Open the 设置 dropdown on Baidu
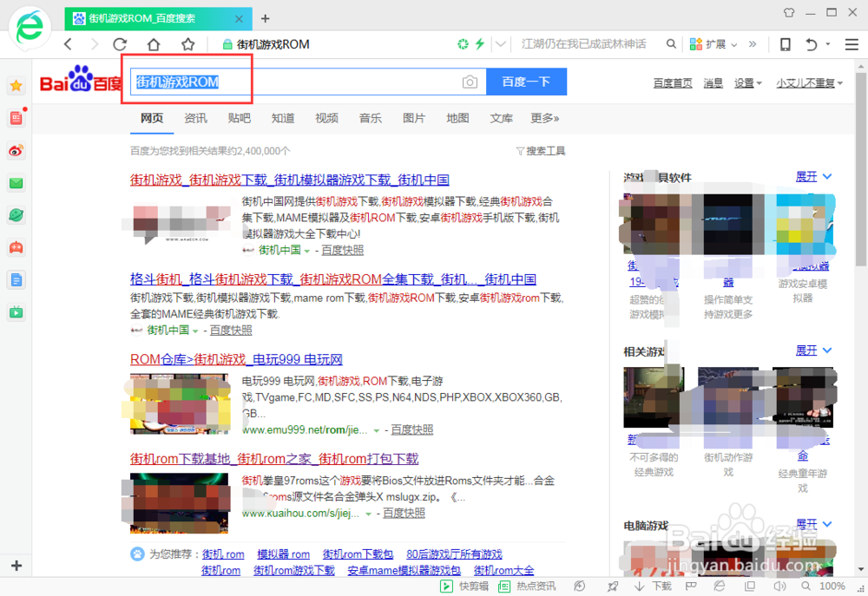The height and width of the screenshot is (596, 868). [748, 83]
